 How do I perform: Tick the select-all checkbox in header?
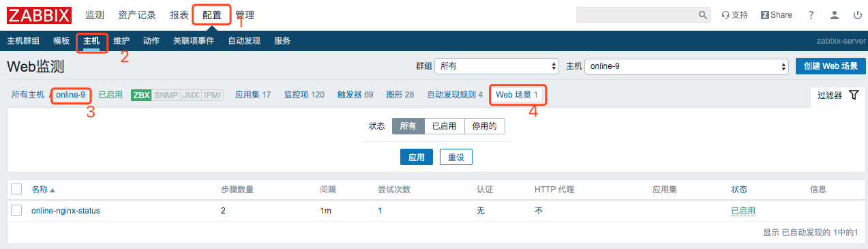pyautogui.click(x=16, y=189)
